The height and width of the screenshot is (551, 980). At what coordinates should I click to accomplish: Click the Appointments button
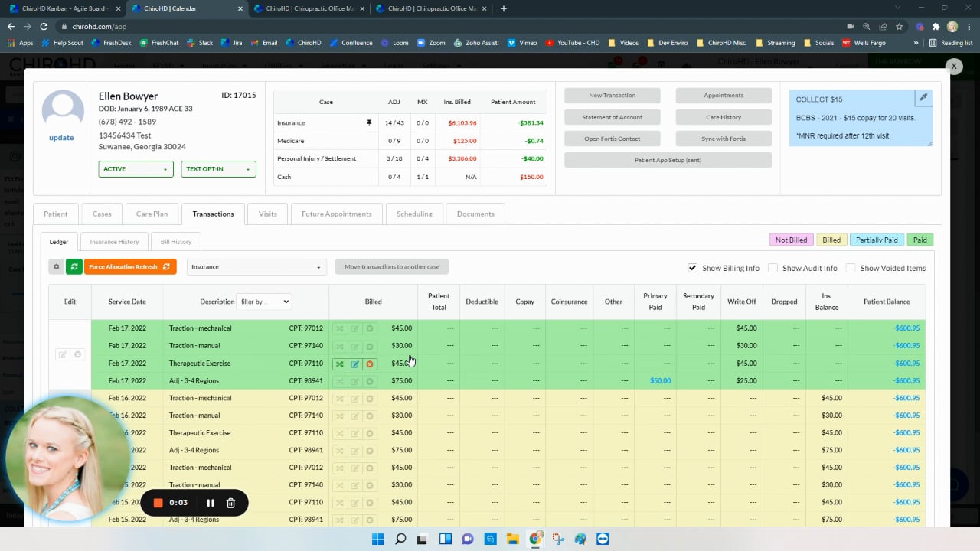click(724, 96)
